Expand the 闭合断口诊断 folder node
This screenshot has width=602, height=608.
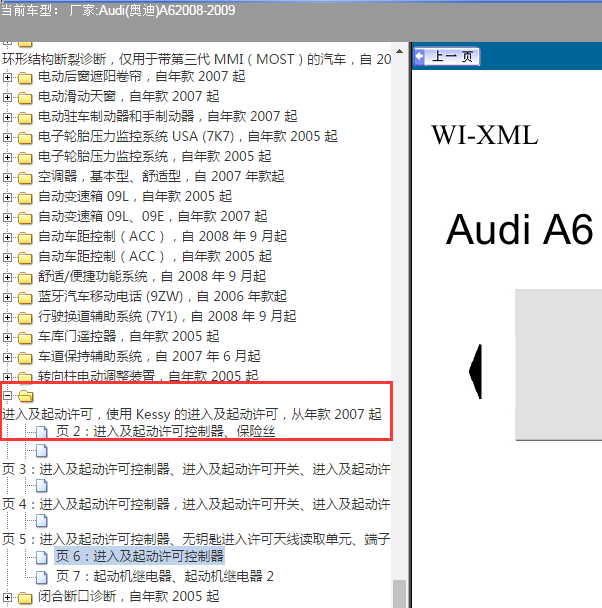click(7, 597)
